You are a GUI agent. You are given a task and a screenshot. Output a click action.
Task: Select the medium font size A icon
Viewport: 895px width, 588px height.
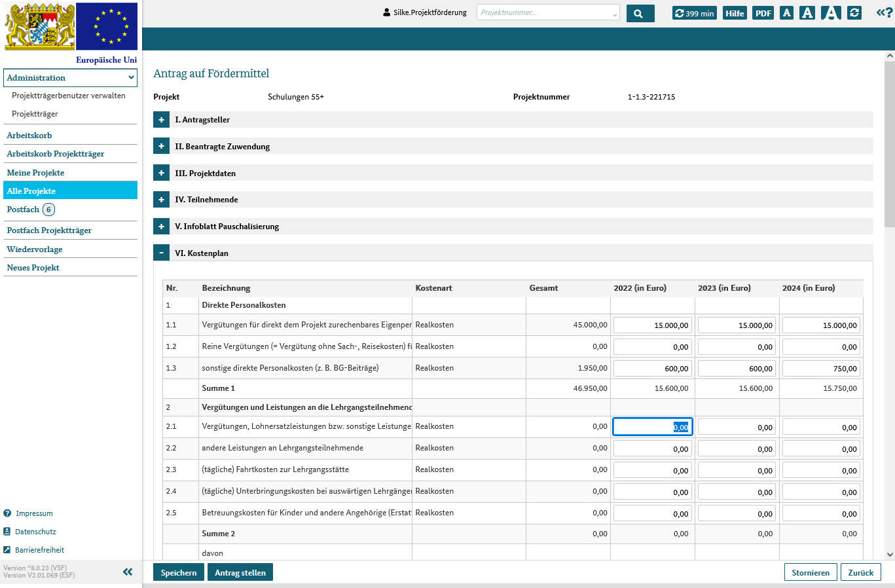click(x=807, y=12)
